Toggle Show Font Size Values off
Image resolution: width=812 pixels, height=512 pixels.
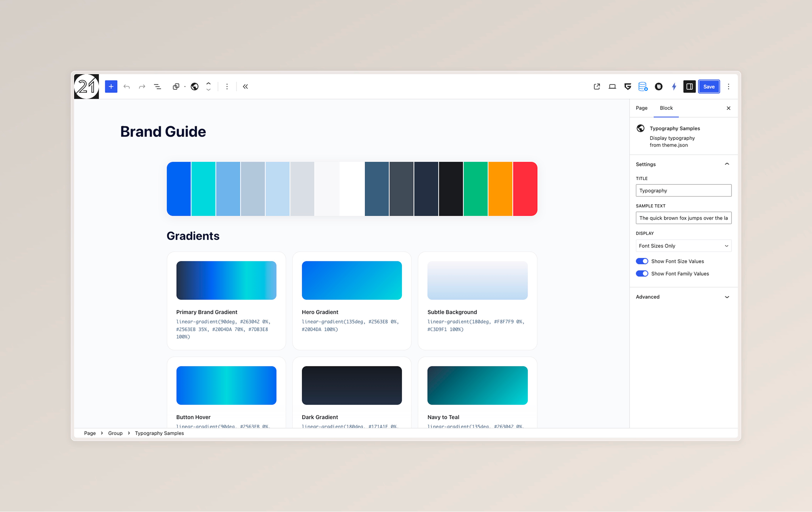pyautogui.click(x=642, y=261)
